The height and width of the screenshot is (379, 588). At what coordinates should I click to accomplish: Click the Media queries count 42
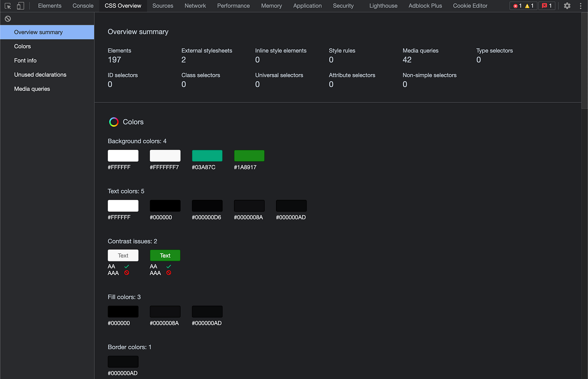407,60
